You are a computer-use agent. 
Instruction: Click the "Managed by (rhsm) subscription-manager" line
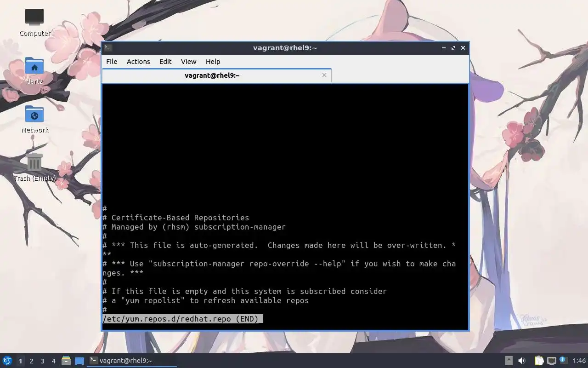click(194, 227)
